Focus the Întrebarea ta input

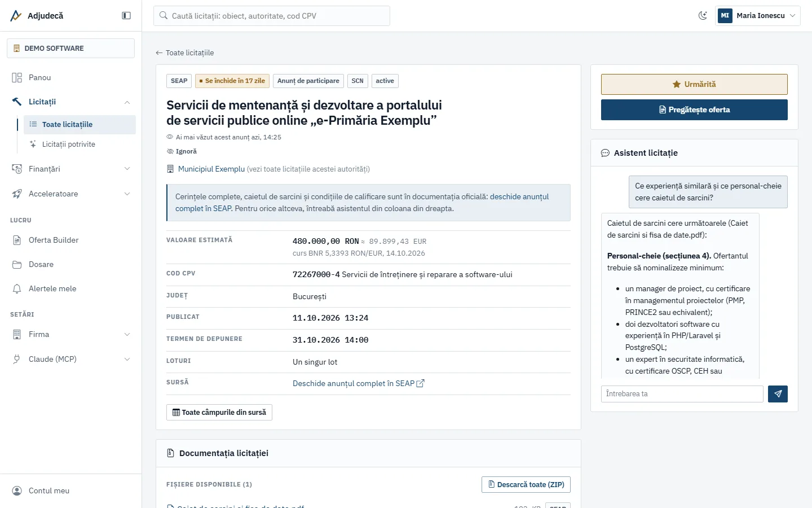click(x=682, y=394)
